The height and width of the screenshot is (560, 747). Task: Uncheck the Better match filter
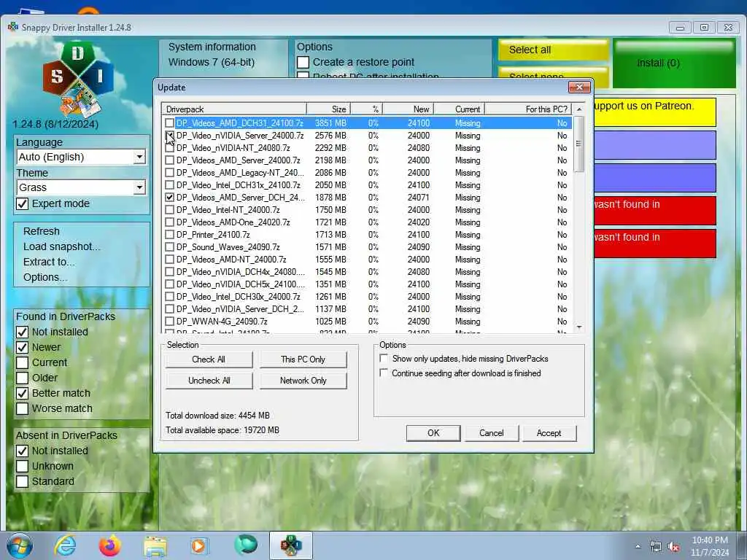pos(22,393)
